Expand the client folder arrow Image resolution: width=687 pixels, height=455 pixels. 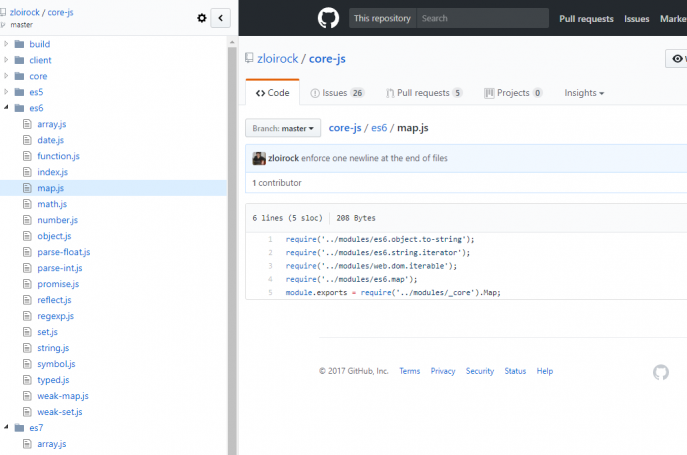pos(6,60)
